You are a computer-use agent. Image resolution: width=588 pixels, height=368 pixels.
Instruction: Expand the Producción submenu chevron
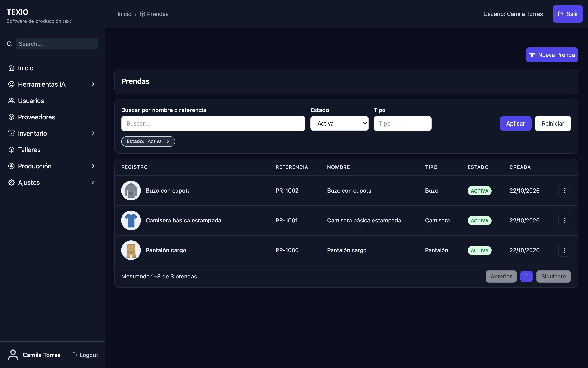point(93,166)
